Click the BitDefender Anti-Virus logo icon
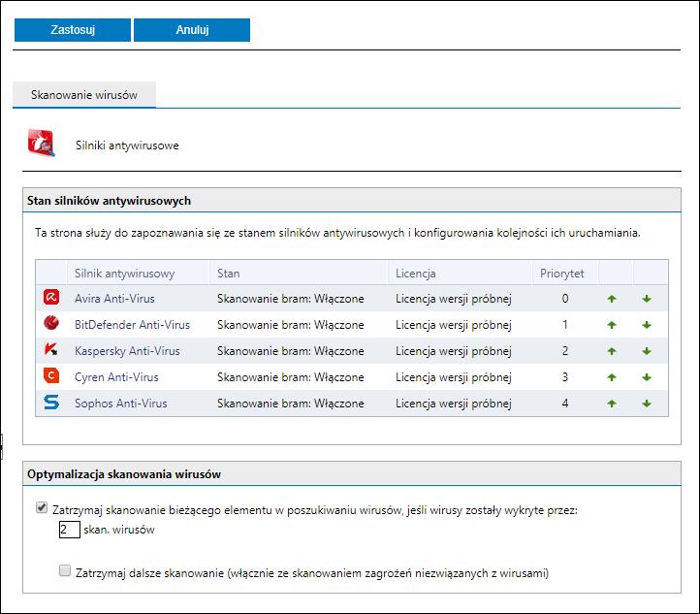Screen dimensions: 700x614 coord(51,323)
